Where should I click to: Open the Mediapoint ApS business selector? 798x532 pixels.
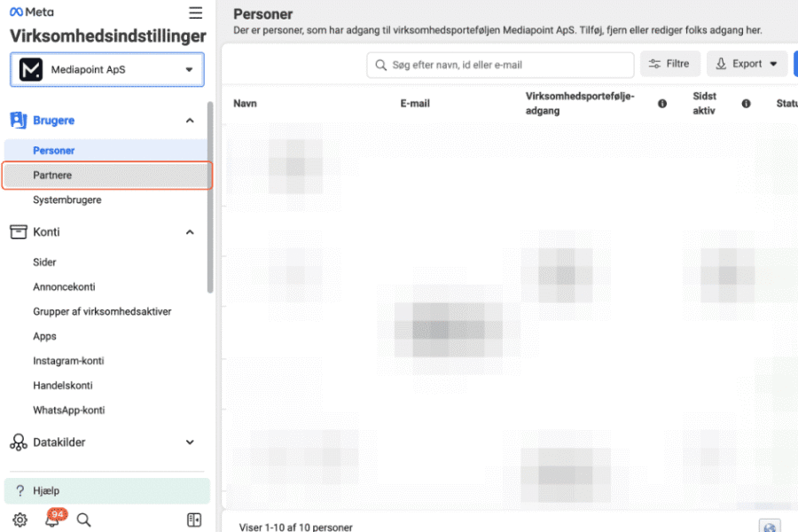(x=107, y=70)
